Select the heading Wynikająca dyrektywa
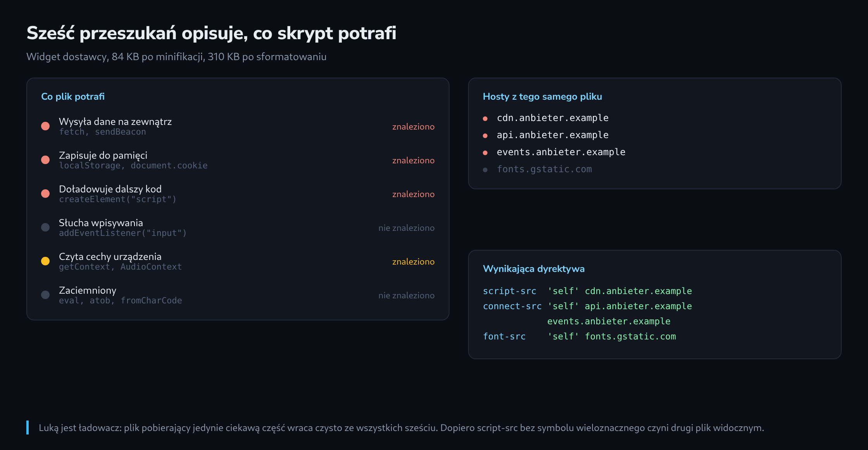 534,269
